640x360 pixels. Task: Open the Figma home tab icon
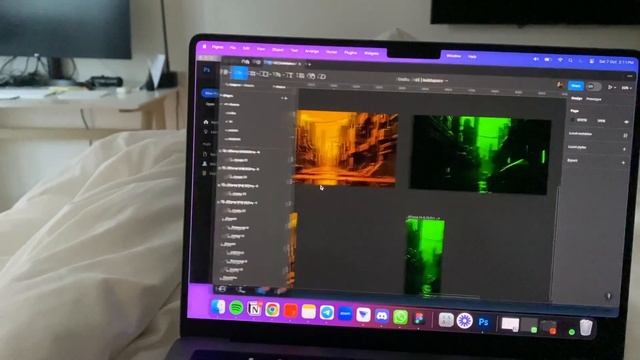click(245, 62)
